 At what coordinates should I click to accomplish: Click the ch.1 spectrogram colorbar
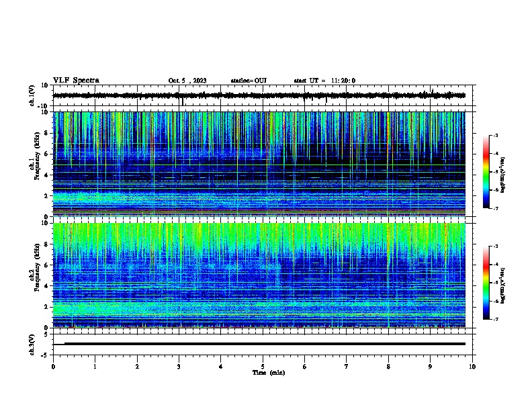486,172
